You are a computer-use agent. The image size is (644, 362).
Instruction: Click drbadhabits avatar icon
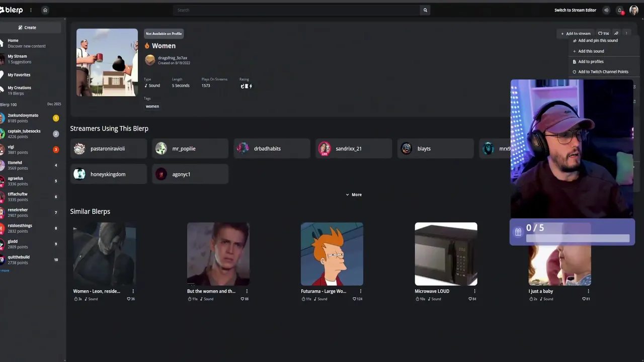(x=243, y=148)
